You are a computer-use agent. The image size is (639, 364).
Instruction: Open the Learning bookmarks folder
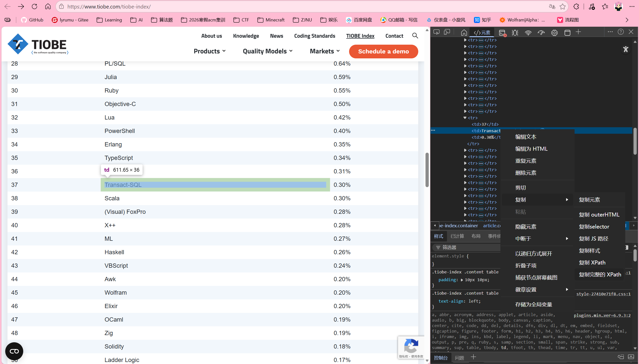point(109,20)
